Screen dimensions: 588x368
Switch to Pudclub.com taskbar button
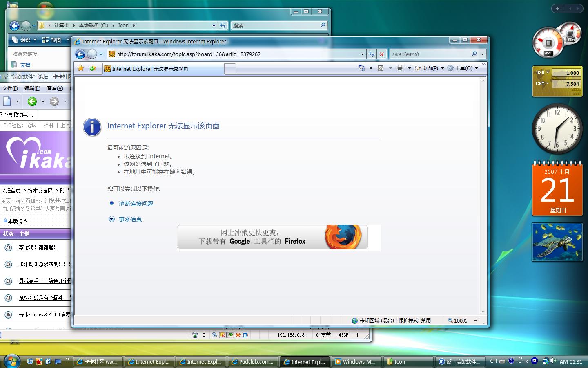(252, 361)
